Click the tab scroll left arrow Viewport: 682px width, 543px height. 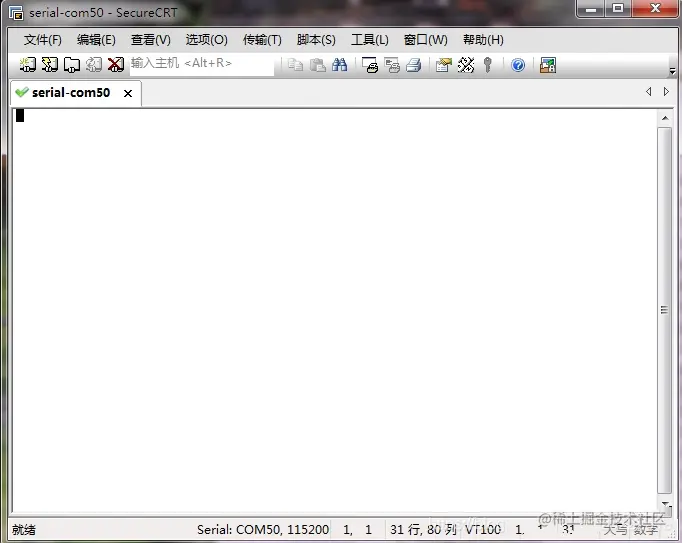649,91
